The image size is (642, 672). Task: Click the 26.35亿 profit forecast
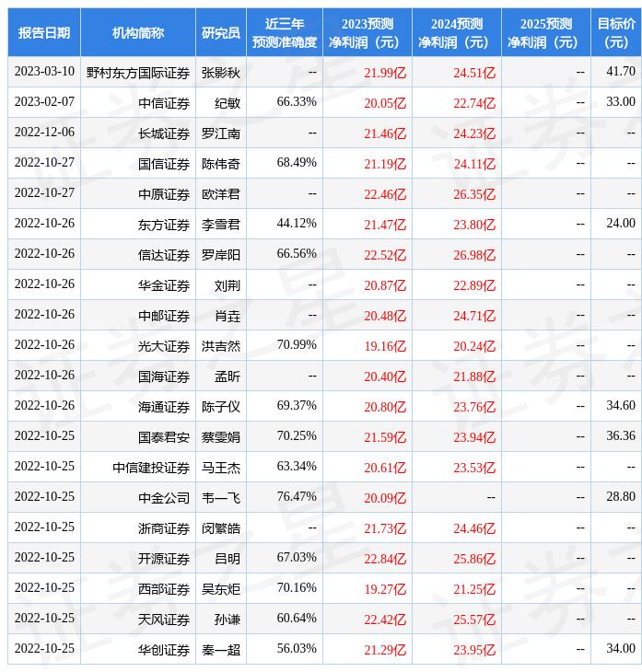[x=474, y=194]
